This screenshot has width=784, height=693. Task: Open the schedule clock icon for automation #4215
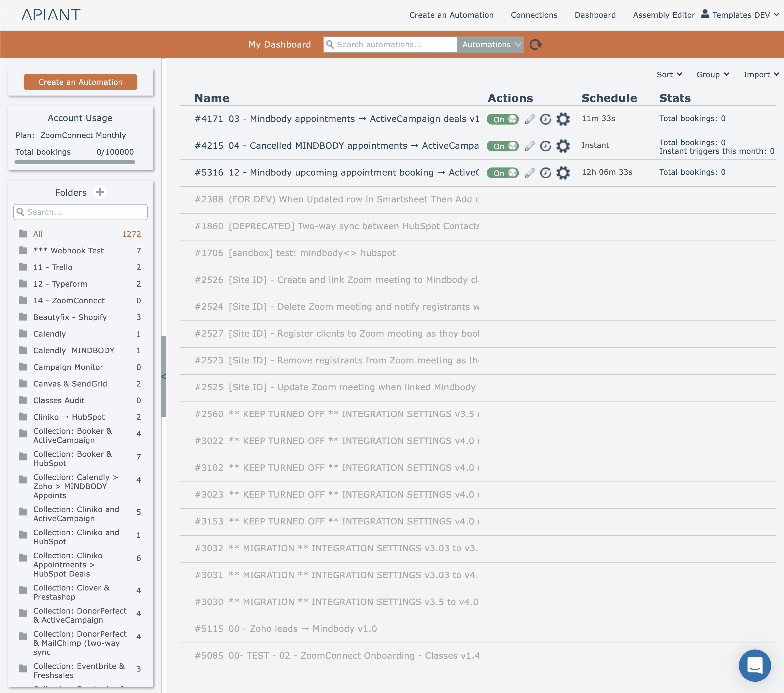coord(545,146)
